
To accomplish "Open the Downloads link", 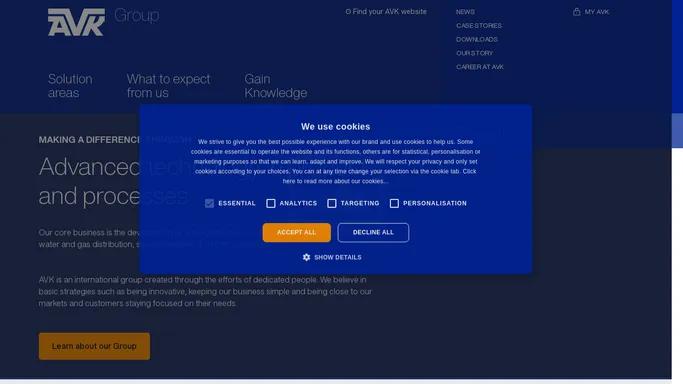I will 477,39.
